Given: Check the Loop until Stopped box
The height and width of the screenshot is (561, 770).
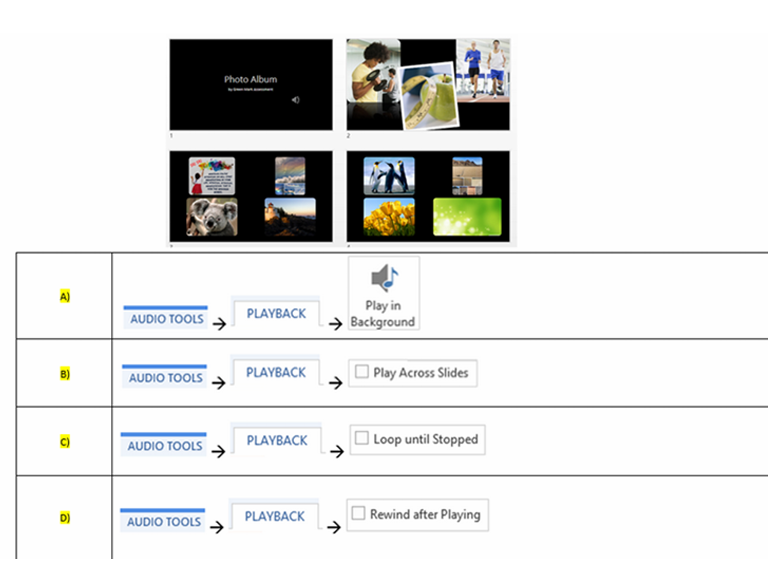Looking at the screenshot, I should pos(362,439).
